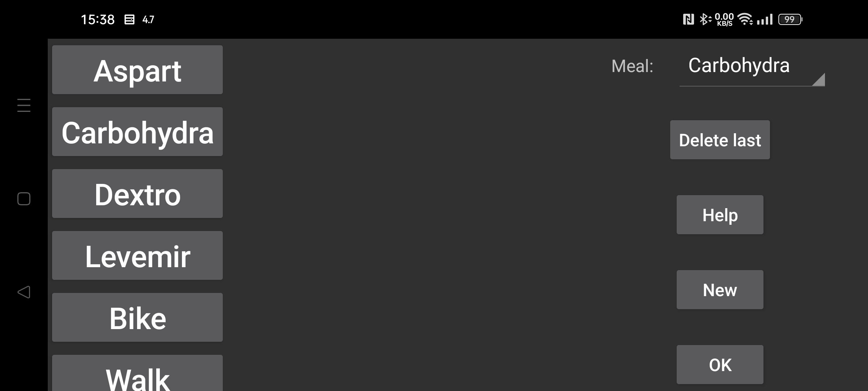
Task: Tap the notification icon beside the clock
Action: pyautogui.click(x=129, y=20)
